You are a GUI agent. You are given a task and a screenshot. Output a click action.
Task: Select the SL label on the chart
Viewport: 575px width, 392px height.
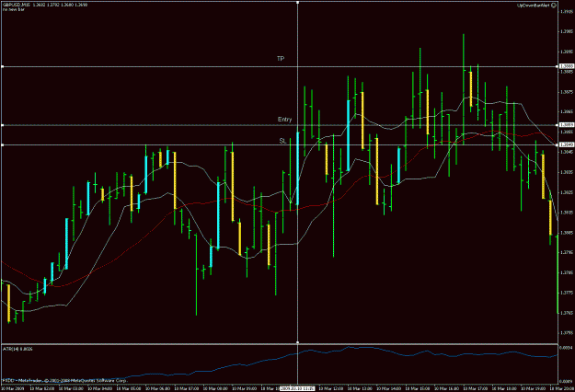tap(282, 141)
